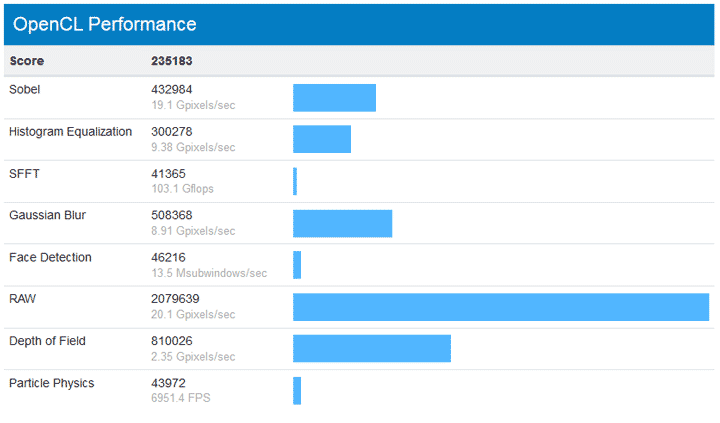
Task: Click the RAW row label
Action: pyautogui.click(x=22, y=299)
